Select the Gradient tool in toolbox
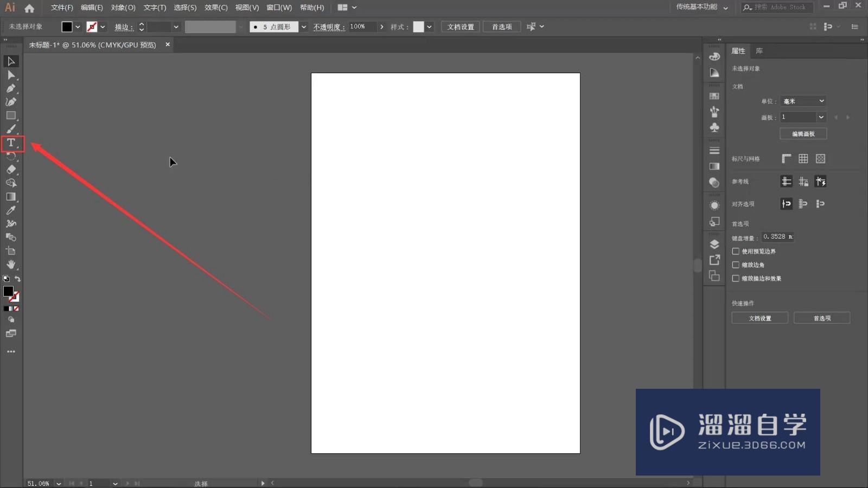868x488 pixels. pyautogui.click(x=11, y=197)
